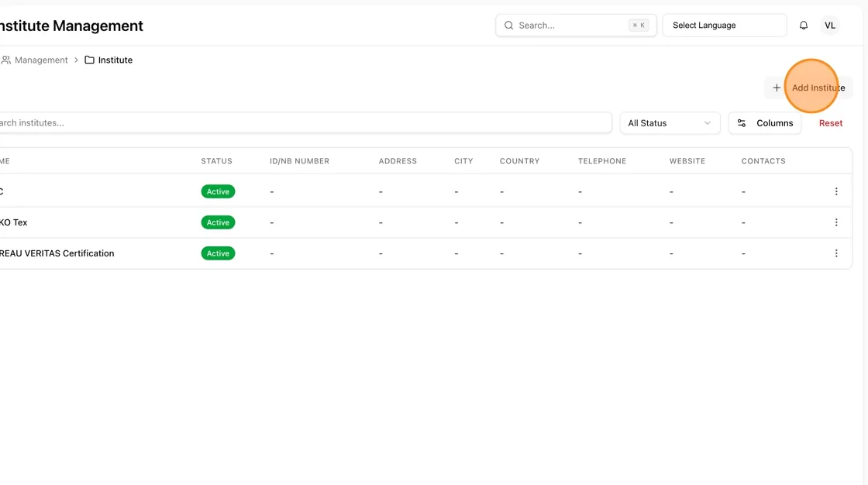The height and width of the screenshot is (485, 868).
Task: Open row actions for the OEKO Tex row
Action: [836, 222]
